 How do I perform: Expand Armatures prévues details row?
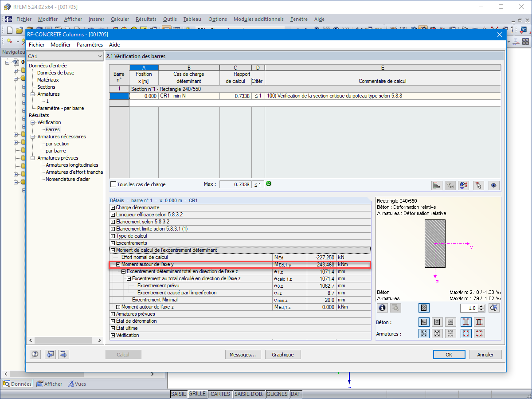pos(113,314)
